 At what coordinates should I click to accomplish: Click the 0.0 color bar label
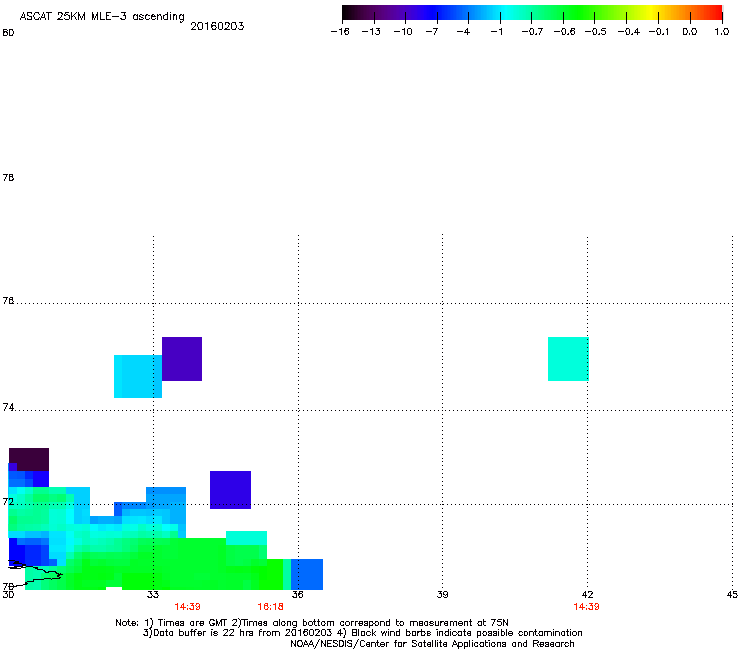click(x=690, y=32)
